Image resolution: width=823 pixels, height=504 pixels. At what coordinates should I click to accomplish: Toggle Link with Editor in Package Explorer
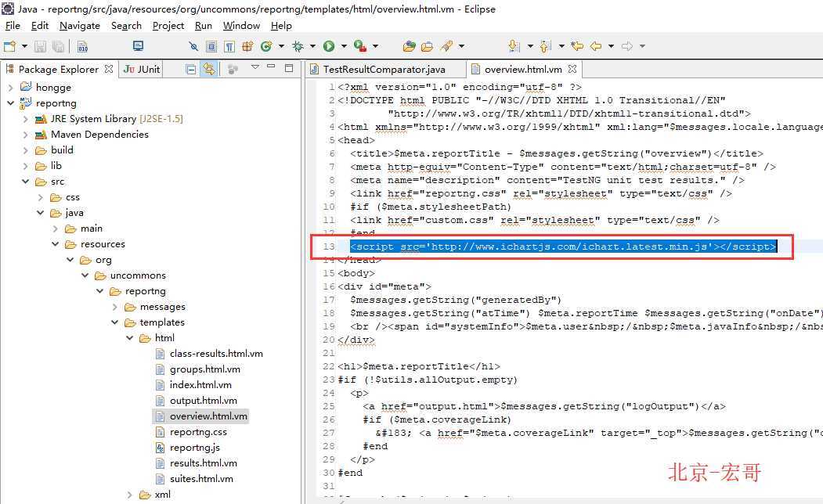pos(209,69)
